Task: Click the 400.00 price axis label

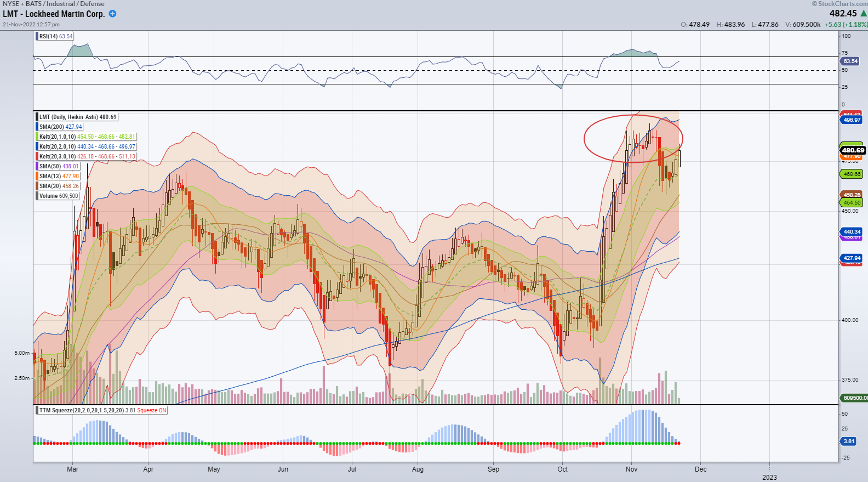Action: tap(850, 320)
